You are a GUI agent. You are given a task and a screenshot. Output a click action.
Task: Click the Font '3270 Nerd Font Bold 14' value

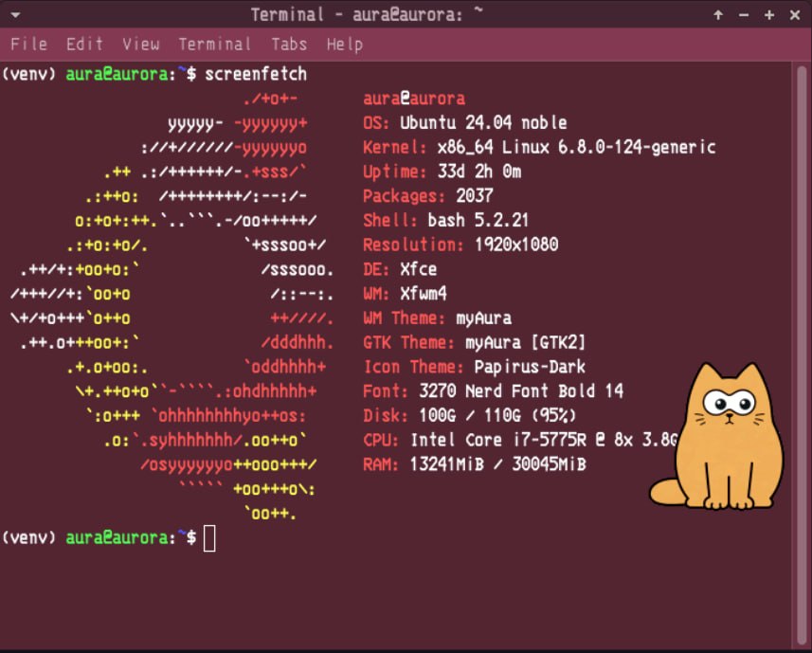coord(521,391)
